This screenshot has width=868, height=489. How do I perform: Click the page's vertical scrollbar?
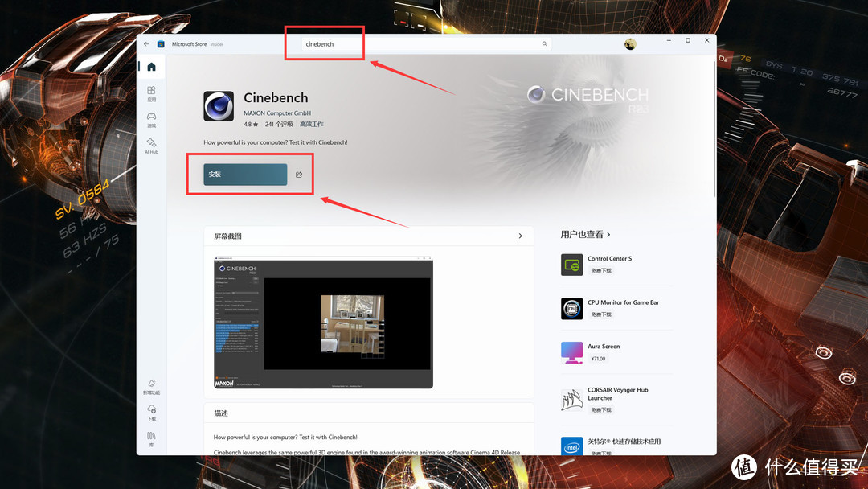point(714,130)
